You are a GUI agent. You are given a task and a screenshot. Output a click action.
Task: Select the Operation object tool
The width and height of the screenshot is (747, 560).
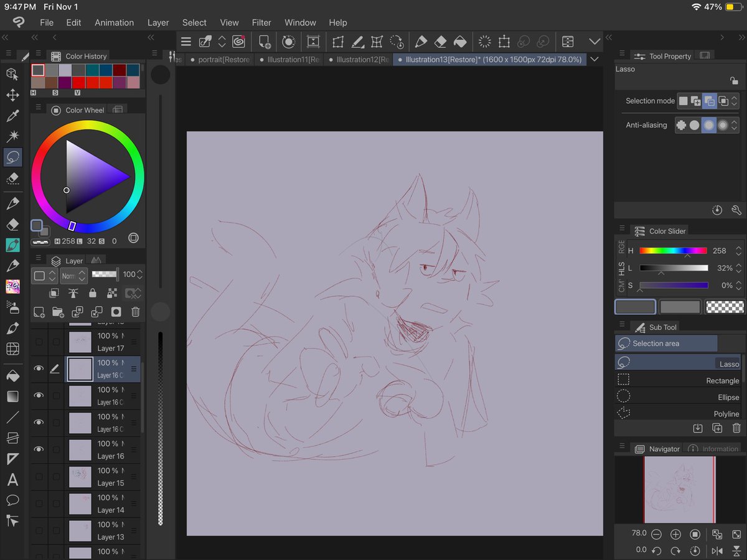click(12, 75)
